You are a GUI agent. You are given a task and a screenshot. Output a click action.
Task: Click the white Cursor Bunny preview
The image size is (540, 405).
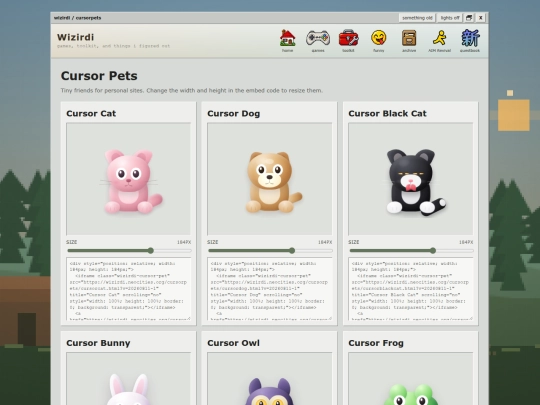point(128,378)
